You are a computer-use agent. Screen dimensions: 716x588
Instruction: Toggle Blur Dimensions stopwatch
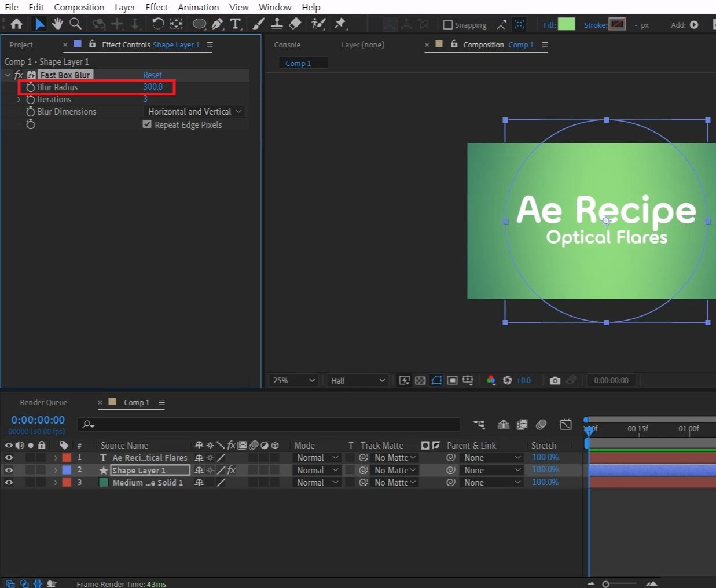click(31, 112)
